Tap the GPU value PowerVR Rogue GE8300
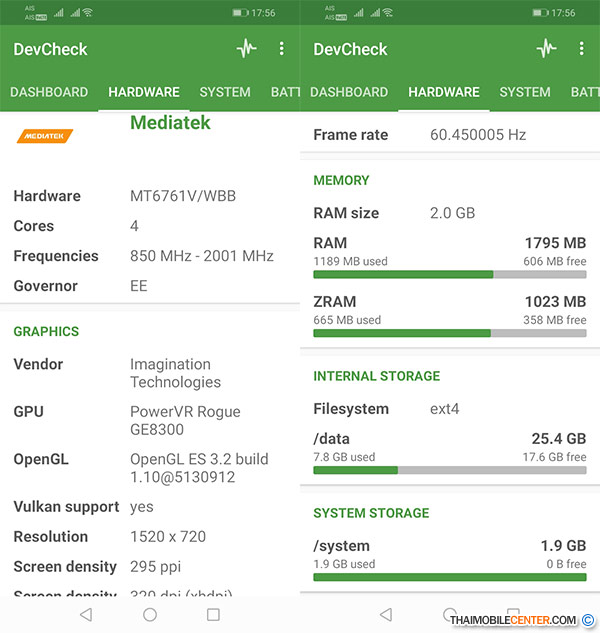This screenshot has width=600, height=633. point(185,420)
